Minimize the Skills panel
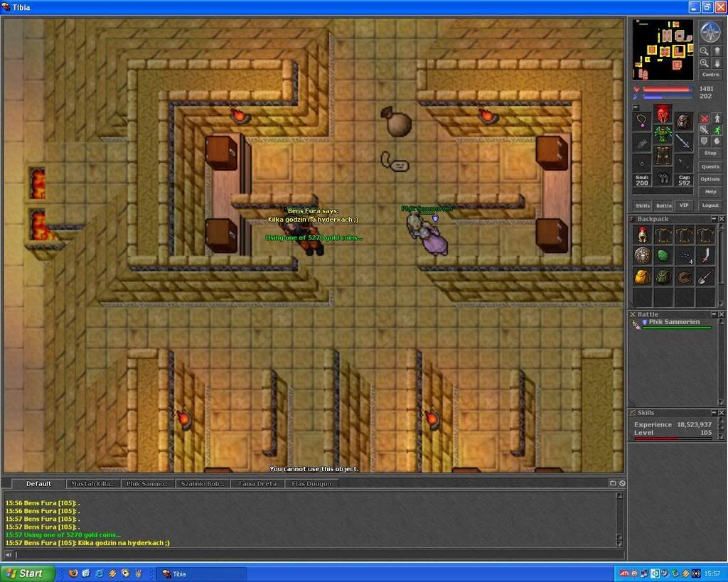 click(714, 413)
